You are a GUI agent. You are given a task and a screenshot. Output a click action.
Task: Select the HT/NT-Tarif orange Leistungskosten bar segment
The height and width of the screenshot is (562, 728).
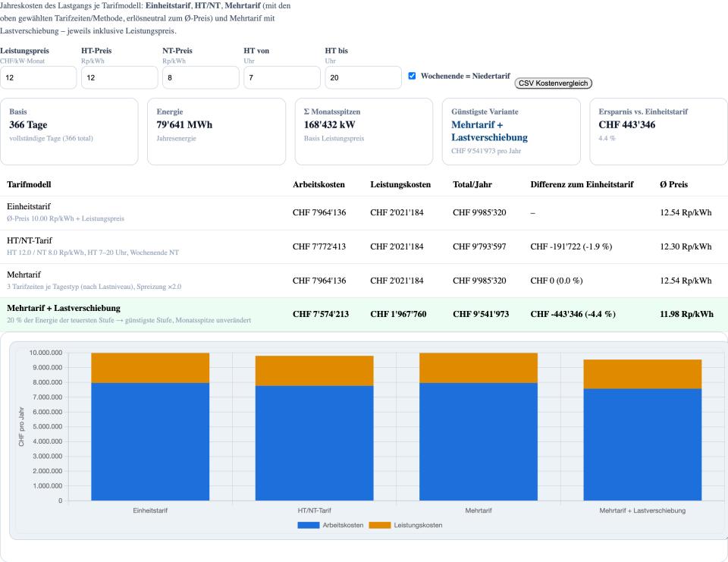click(x=314, y=371)
